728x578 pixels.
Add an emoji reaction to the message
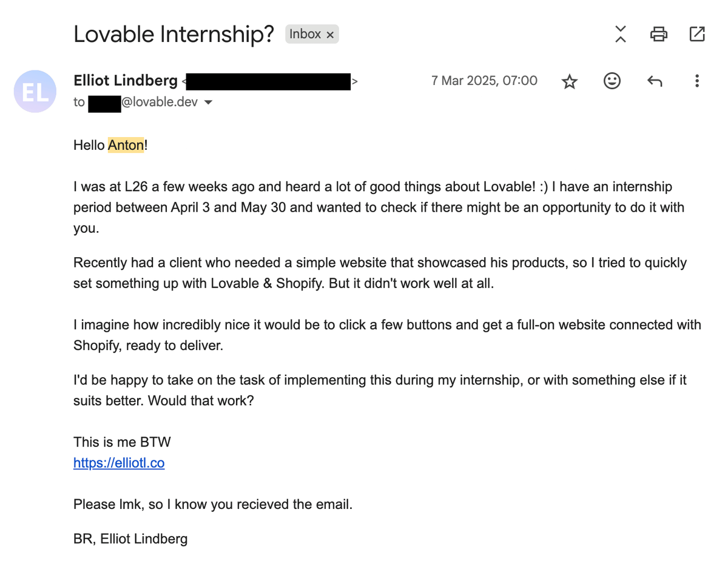pos(612,81)
